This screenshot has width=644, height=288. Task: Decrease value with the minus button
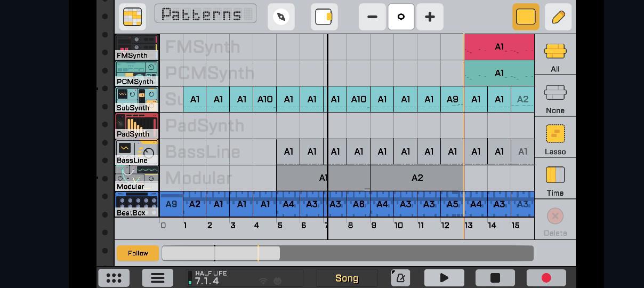point(372,17)
